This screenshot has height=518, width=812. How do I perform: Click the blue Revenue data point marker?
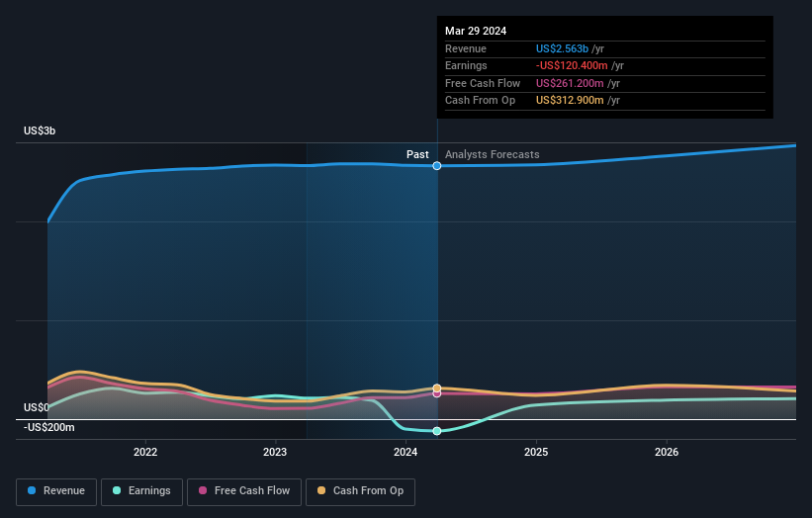(x=437, y=166)
